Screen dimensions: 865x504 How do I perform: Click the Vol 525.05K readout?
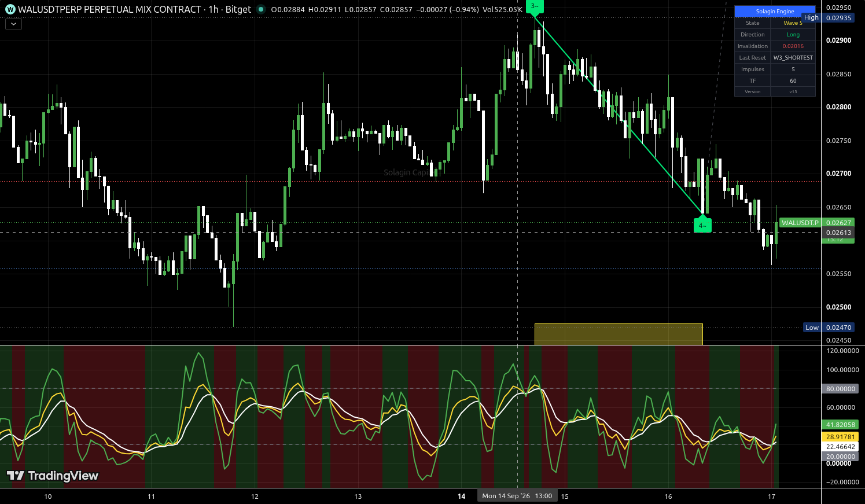503,10
